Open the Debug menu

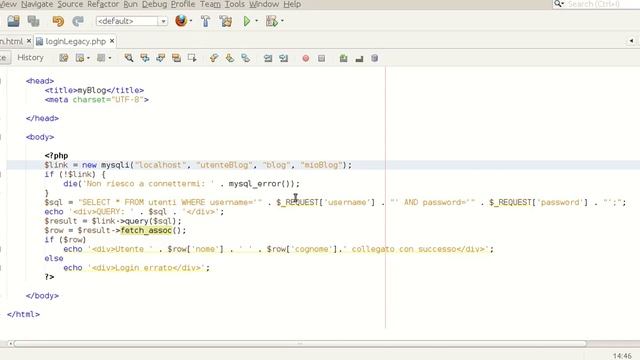point(154,4)
